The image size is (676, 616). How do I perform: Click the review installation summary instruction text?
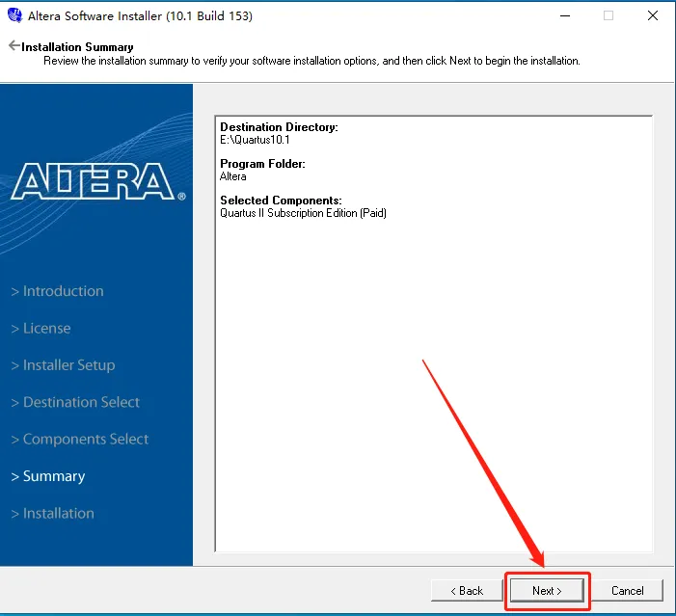311,61
